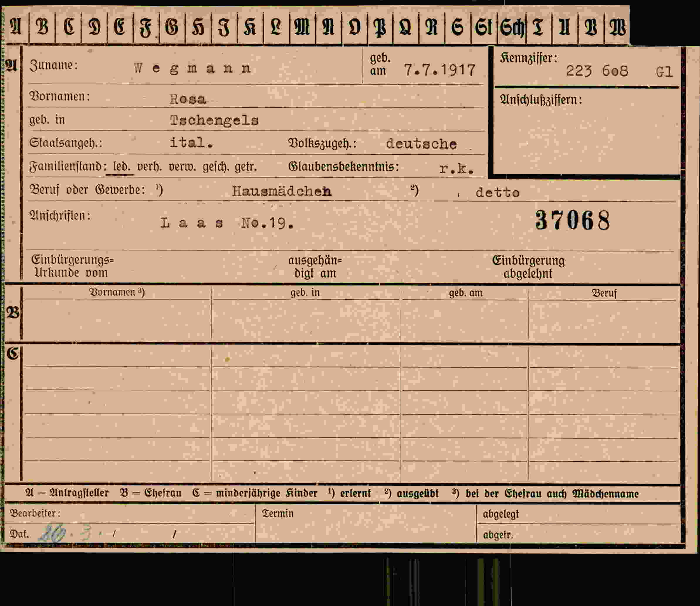700x606 pixels.
Task: Click the Kennziffer label
Action: [x=529, y=58]
